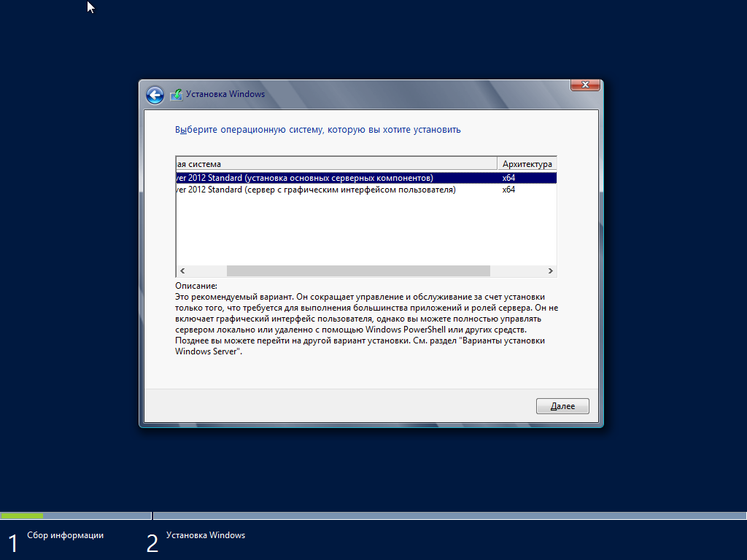Close the Установка Windows dialog
Viewport: 747px width, 560px height.
pyautogui.click(x=585, y=85)
